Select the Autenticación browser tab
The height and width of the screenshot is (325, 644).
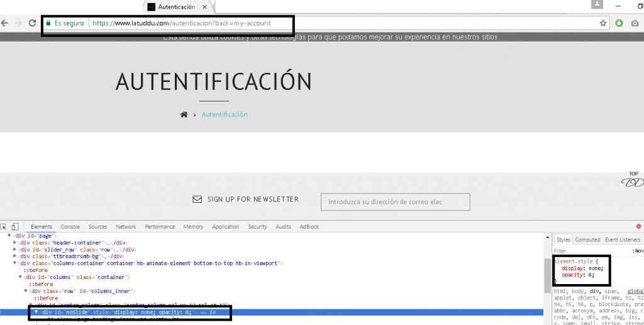point(179,7)
